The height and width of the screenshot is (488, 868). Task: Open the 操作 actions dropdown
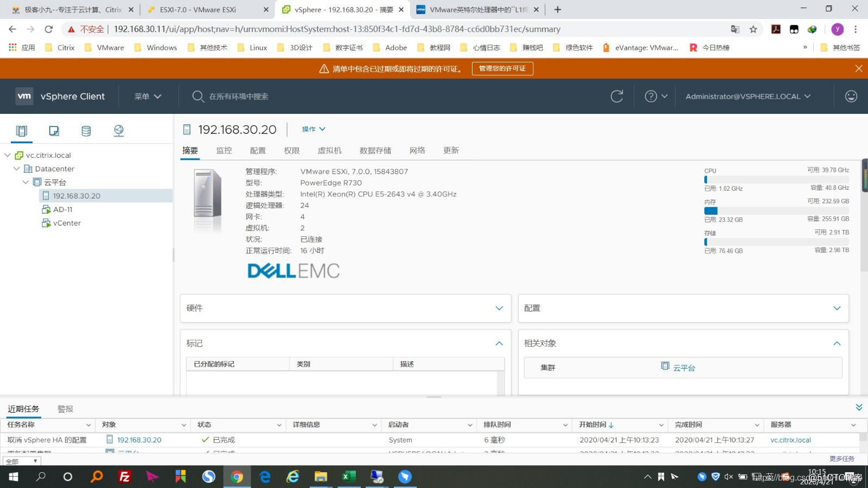(314, 129)
